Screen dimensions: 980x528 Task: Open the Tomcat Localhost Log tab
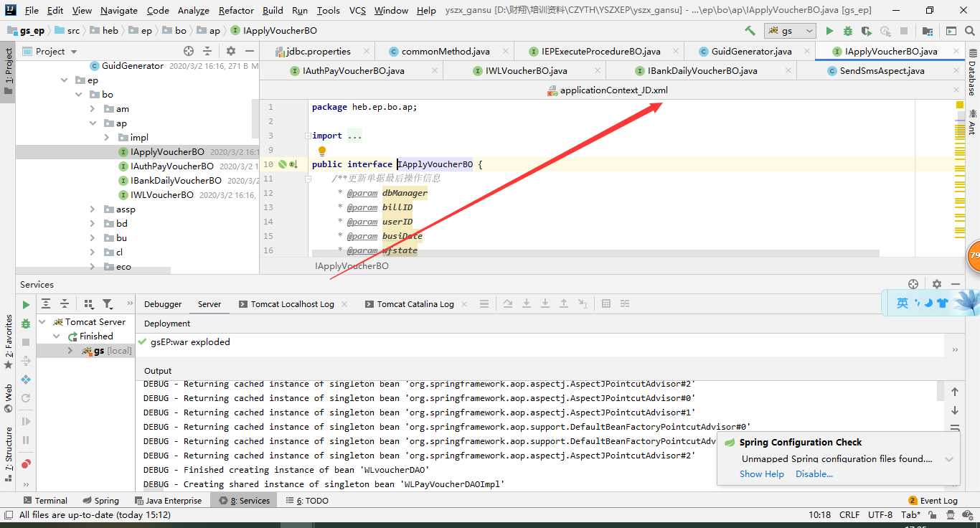[293, 304]
